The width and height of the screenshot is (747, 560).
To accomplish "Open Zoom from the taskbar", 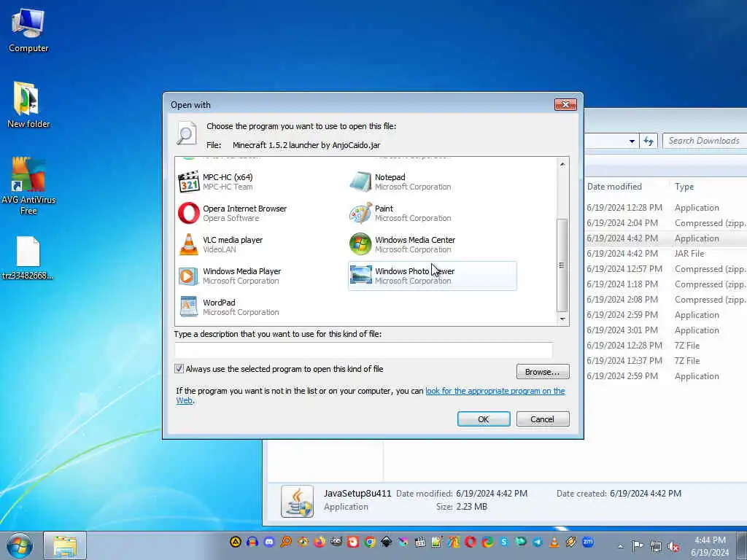I will tap(588, 542).
